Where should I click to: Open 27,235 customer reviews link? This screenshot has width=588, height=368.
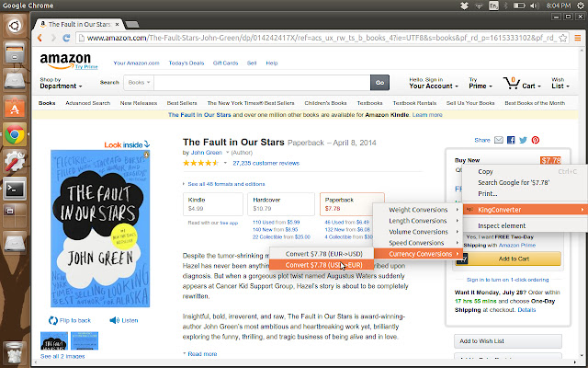click(x=266, y=164)
